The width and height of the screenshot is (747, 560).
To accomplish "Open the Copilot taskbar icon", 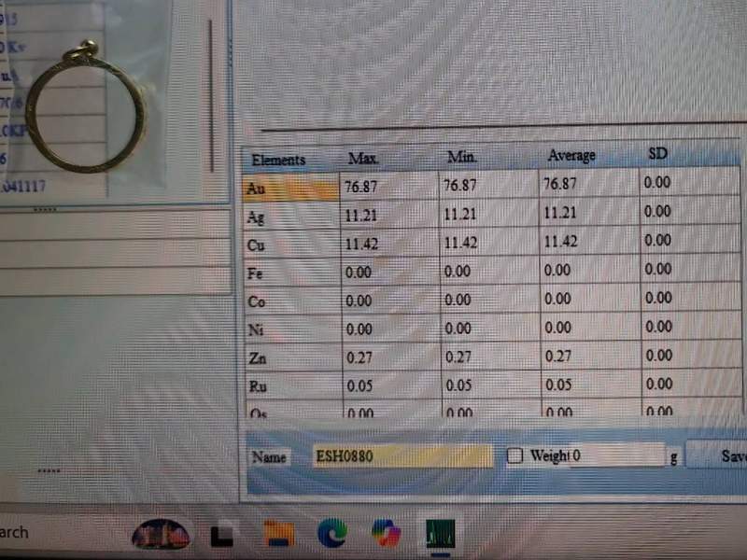I will tap(385, 533).
